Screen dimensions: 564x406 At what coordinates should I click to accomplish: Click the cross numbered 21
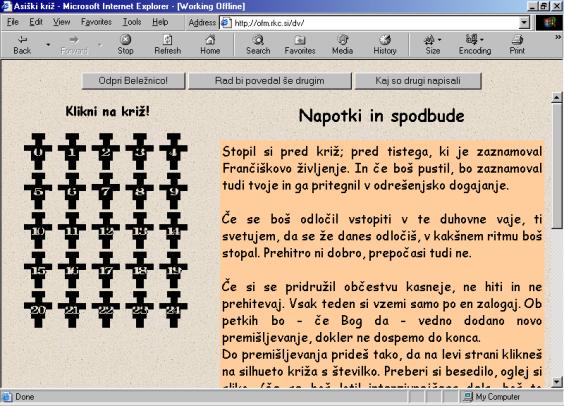coord(72,310)
